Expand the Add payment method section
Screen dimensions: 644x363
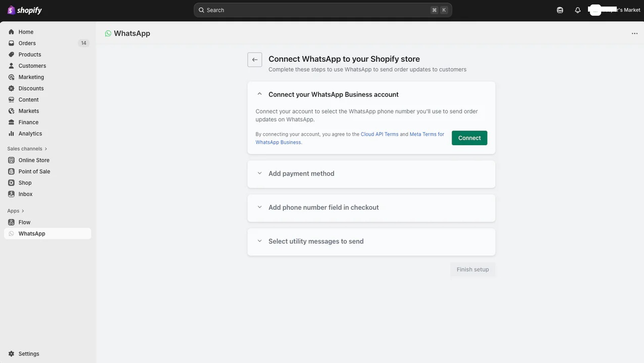click(259, 173)
